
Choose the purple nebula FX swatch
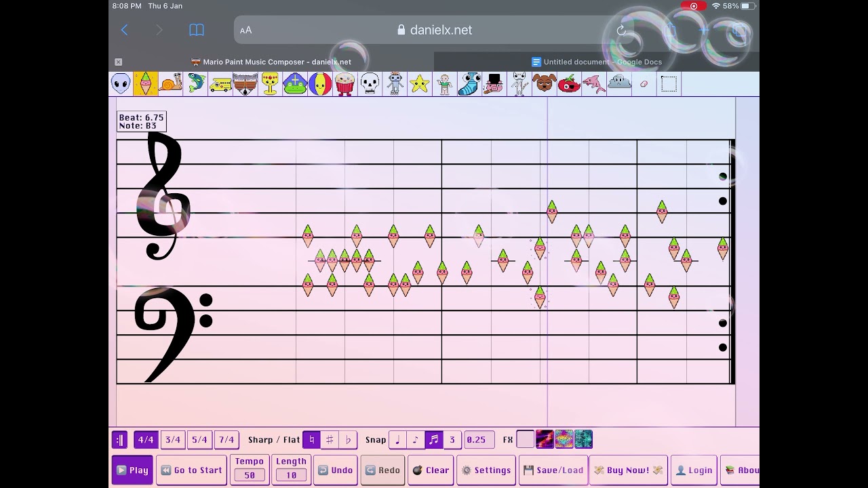click(545, 440)
